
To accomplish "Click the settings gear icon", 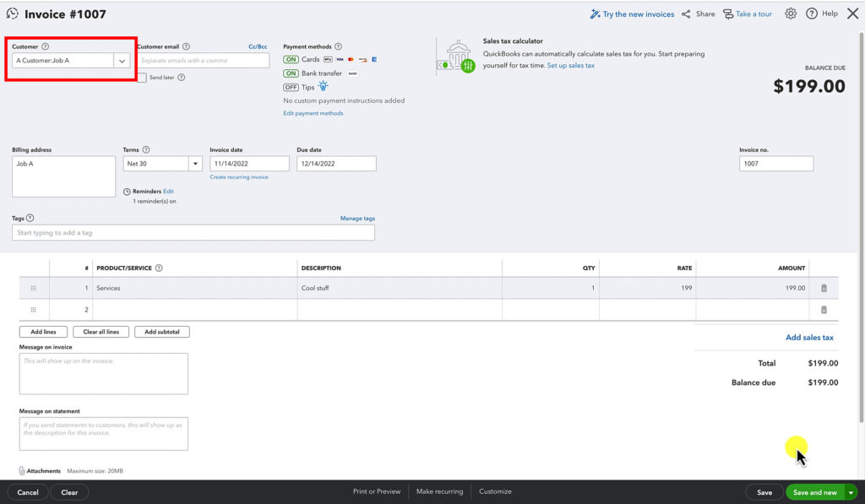I will [791, 14].
